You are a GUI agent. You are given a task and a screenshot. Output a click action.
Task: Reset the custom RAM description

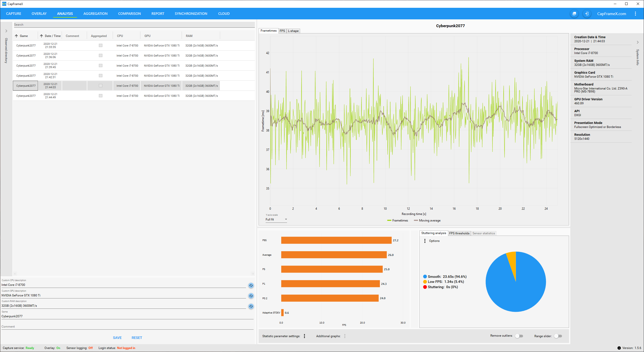(251, 306)
